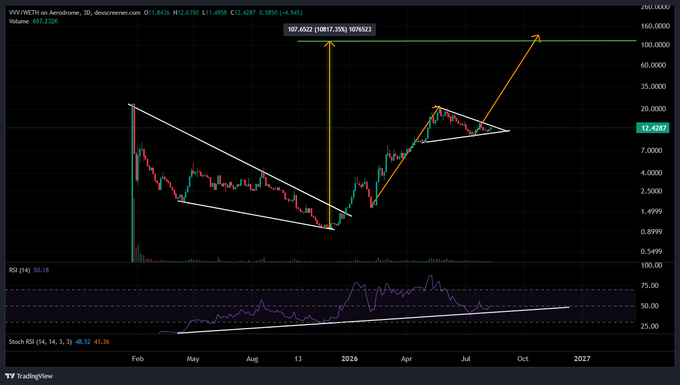Screen dimensions: 680x385
Task: Click the 2.5000 price axis label
Action: [x=651, y=191]
